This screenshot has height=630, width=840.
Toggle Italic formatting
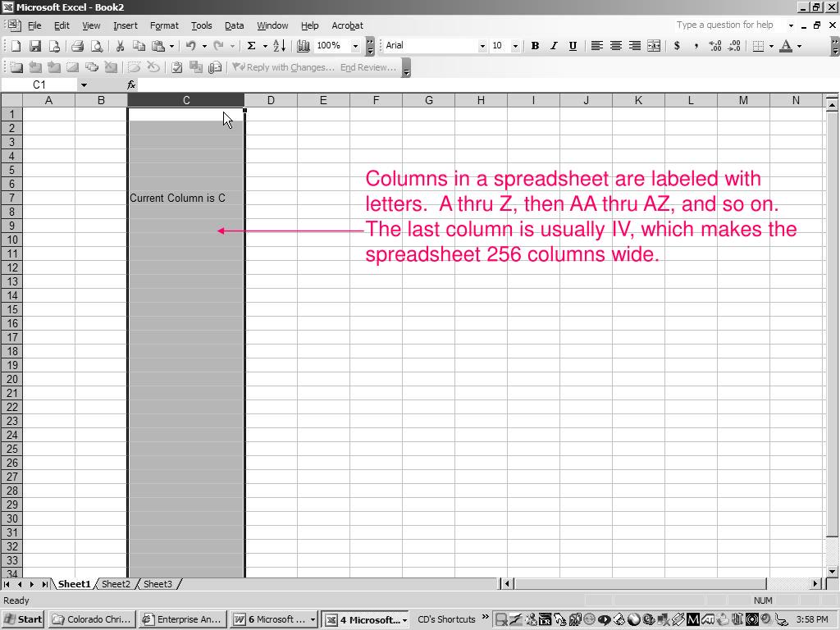click(554, 46)
